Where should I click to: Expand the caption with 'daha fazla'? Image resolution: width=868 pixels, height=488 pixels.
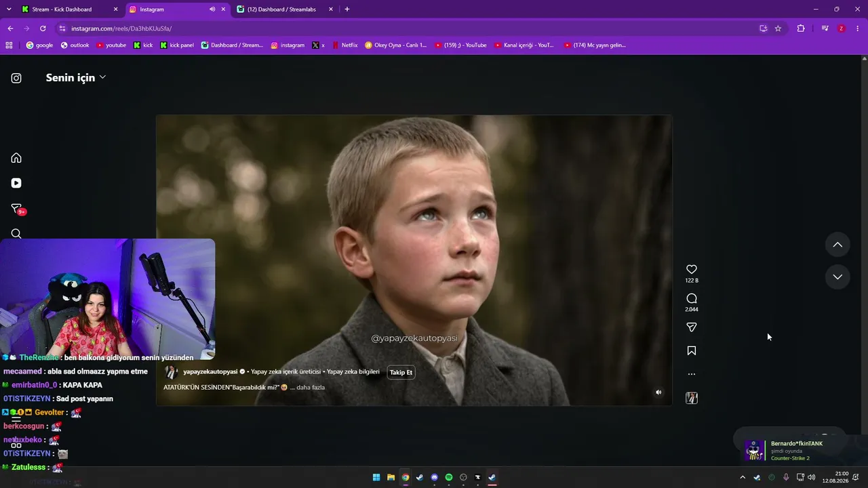pos(311,388)
